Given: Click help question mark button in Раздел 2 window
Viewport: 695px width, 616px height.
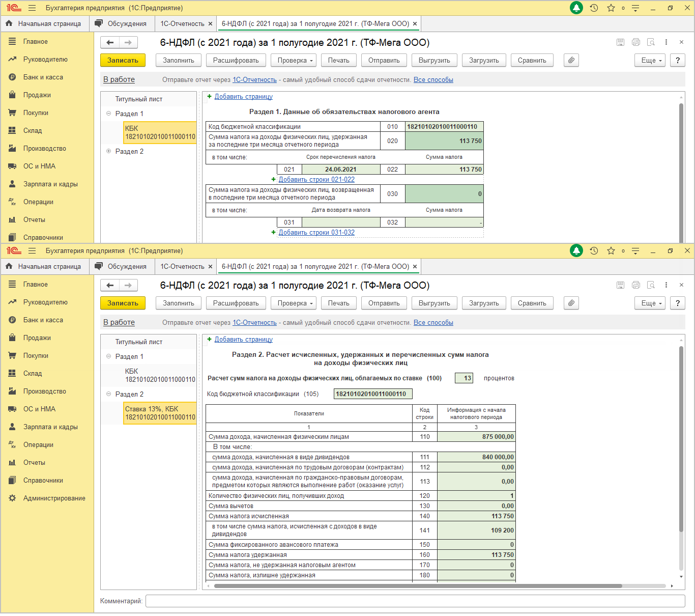Looking at the screenshot, I should pos(678,303).
